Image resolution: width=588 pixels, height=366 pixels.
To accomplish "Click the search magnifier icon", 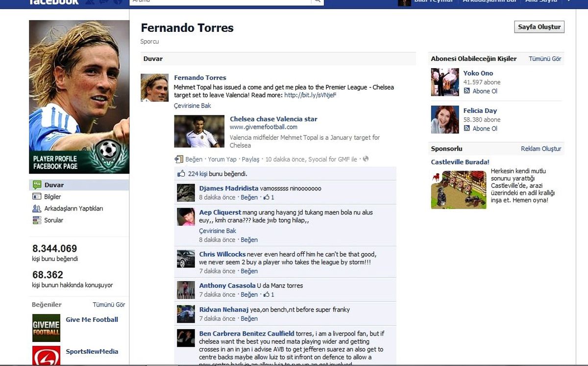I will [318, 1].
